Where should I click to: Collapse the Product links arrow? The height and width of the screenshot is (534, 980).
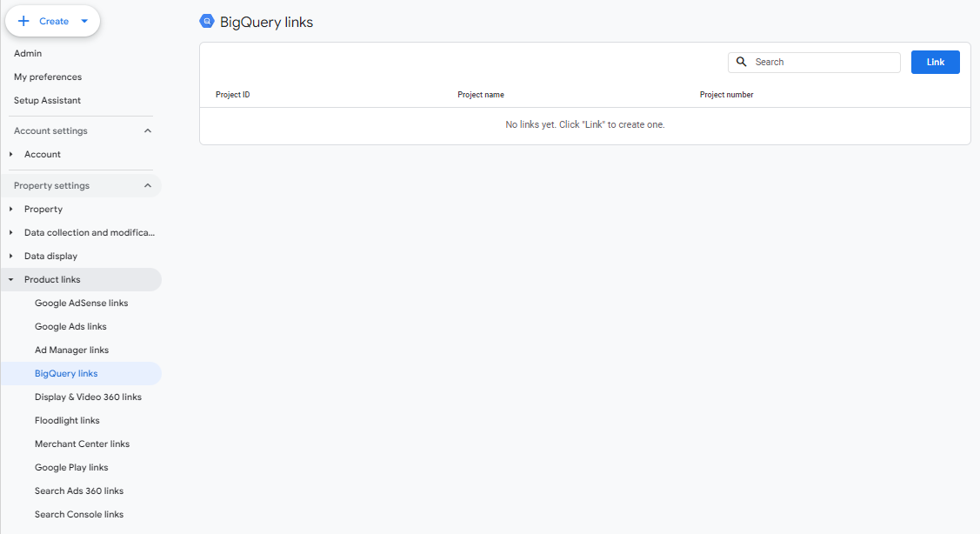coord(10,279)
